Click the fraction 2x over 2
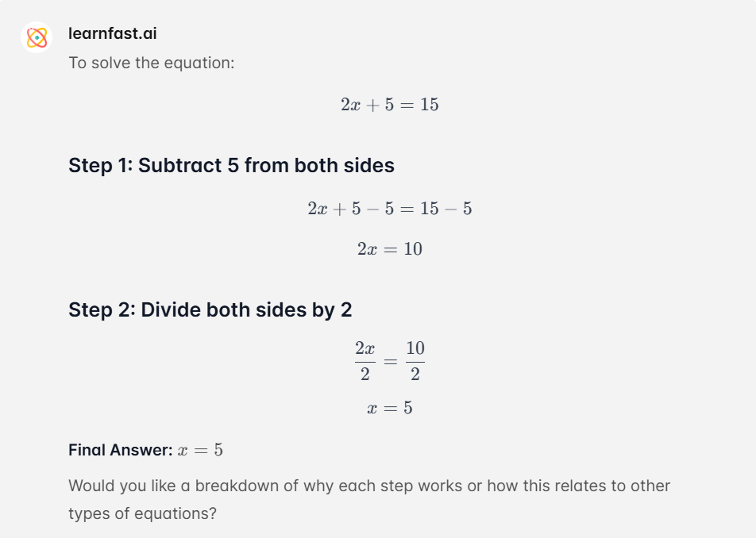This screenshot has width=756, height=538. pos(365,361)
